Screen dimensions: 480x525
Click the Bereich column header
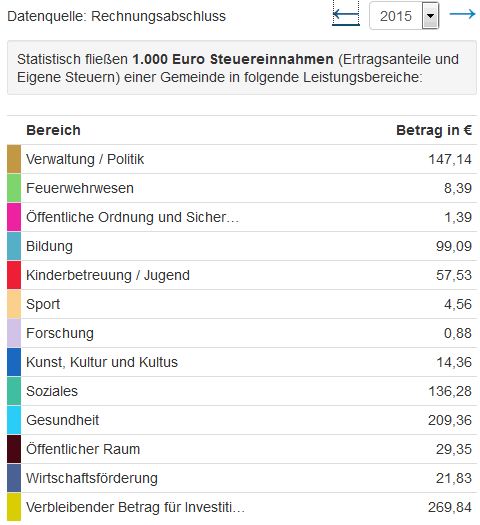pos(53,130)
